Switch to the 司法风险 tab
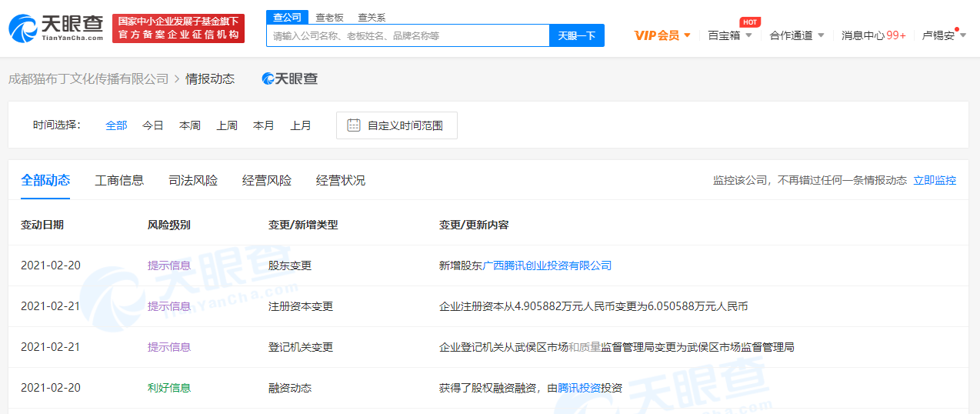Viewport: 980px width, 414px height. click(193, 181)
